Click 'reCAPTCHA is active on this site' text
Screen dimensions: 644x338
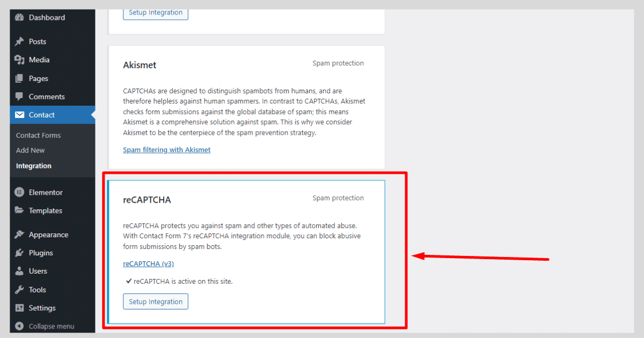(x=183, y=281)
